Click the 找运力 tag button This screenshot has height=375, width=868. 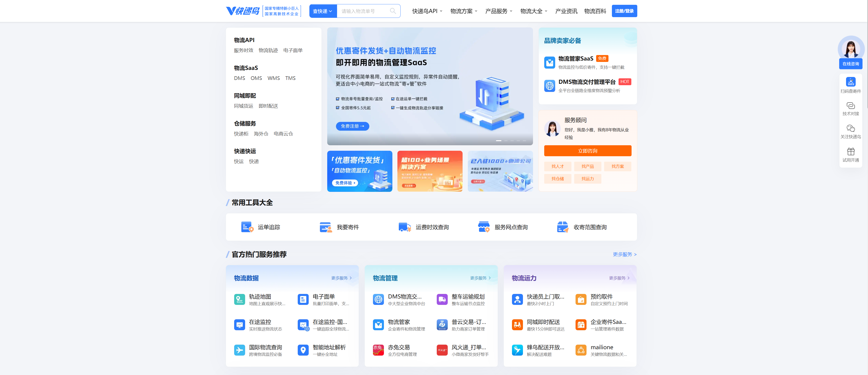[x=588, y=179]
